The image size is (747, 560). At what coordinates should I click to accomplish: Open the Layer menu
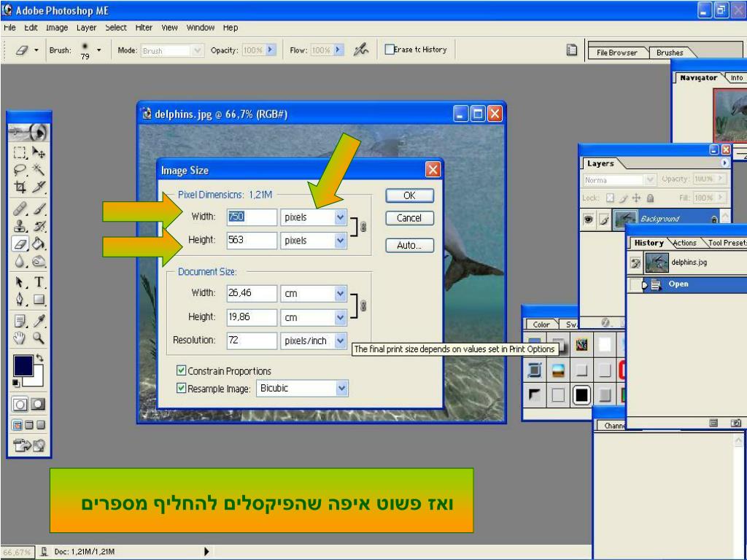86,28
